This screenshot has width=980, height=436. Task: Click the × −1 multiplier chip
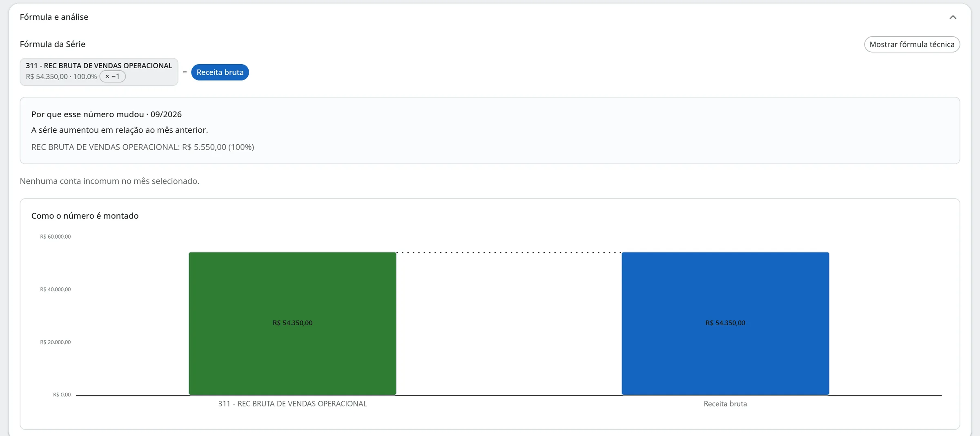tap(112, 76)
